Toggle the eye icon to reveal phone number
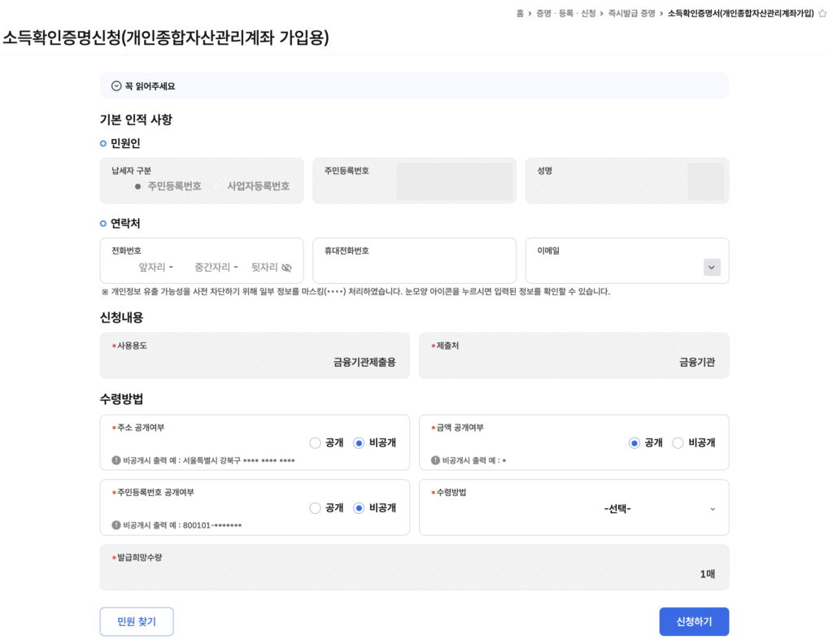The height and width of the screenshot is (644, 833). click(x=286, y=268)
